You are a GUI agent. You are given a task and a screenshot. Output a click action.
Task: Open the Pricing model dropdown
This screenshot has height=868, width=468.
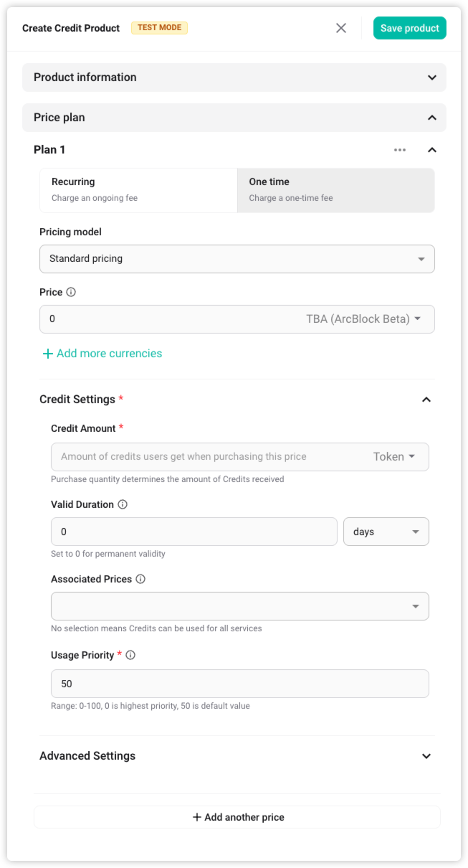click(x=237, y=259)
